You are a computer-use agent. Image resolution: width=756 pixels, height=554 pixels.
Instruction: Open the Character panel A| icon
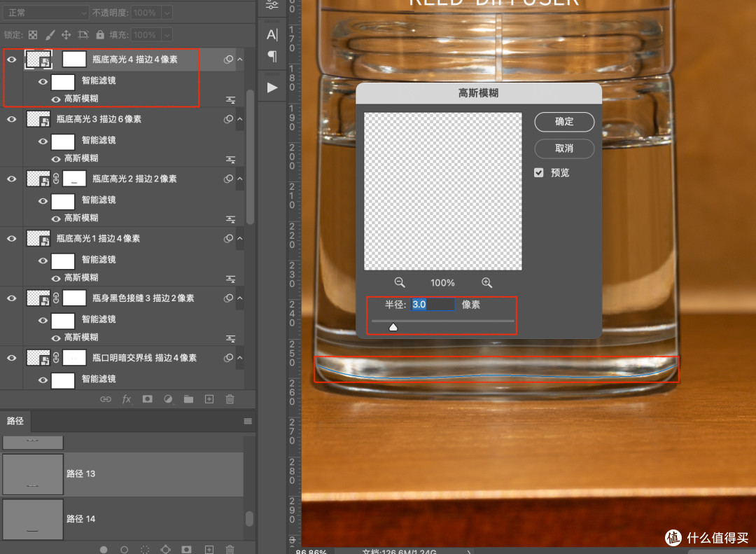[x=272, y=35]
